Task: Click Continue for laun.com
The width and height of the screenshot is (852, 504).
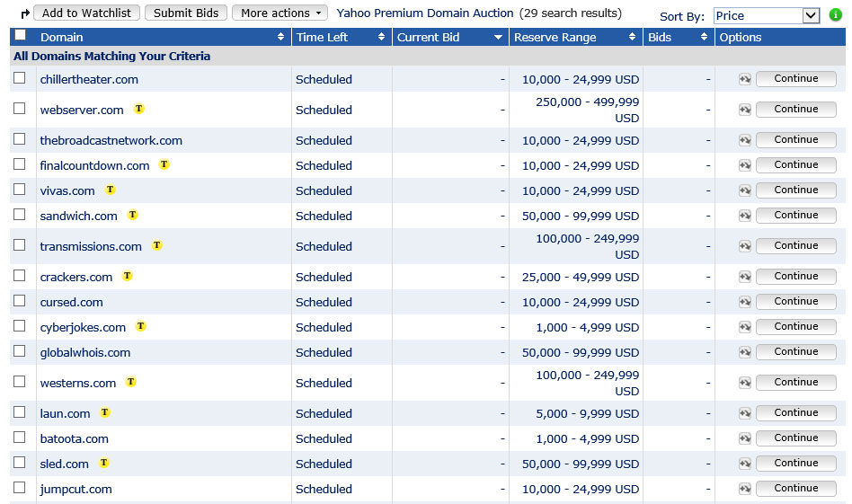Action: pyautogui.click(x=796, y=412)
